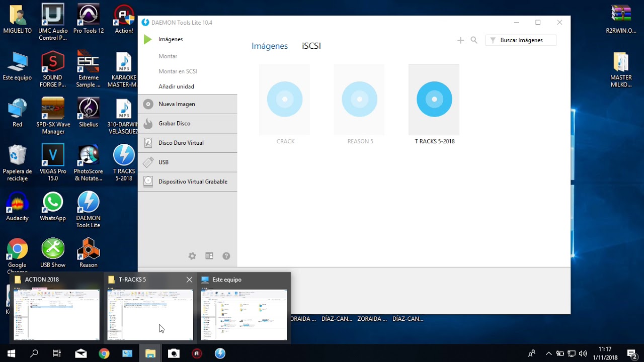Open the help question mark icon
Image resolution: width=644 pixels, height=362 pixels.
click(226, 256)
